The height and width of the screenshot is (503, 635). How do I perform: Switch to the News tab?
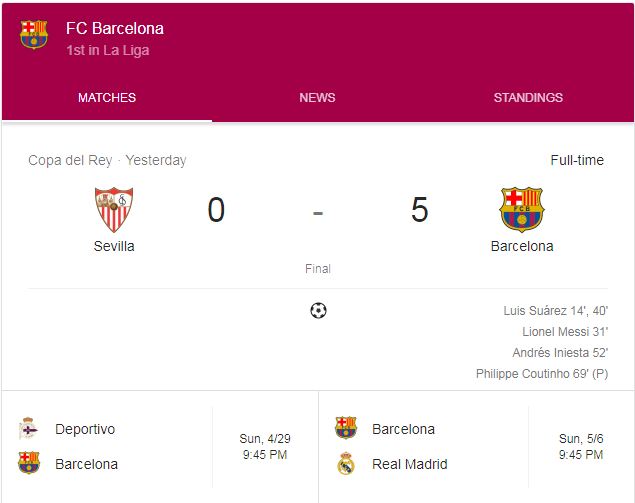318,98
